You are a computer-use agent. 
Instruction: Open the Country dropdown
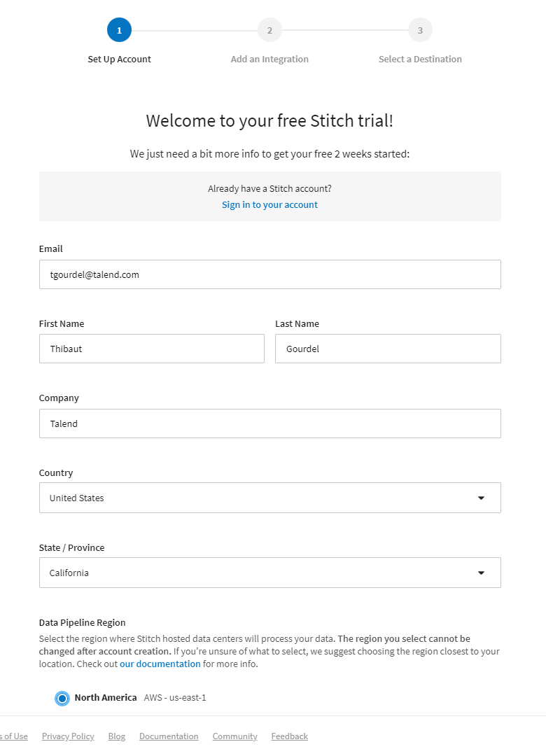click(x=269, y=498)
